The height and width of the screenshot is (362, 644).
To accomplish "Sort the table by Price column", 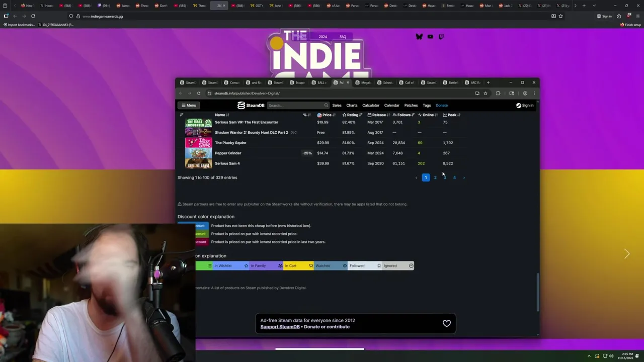I will point(326,115).
